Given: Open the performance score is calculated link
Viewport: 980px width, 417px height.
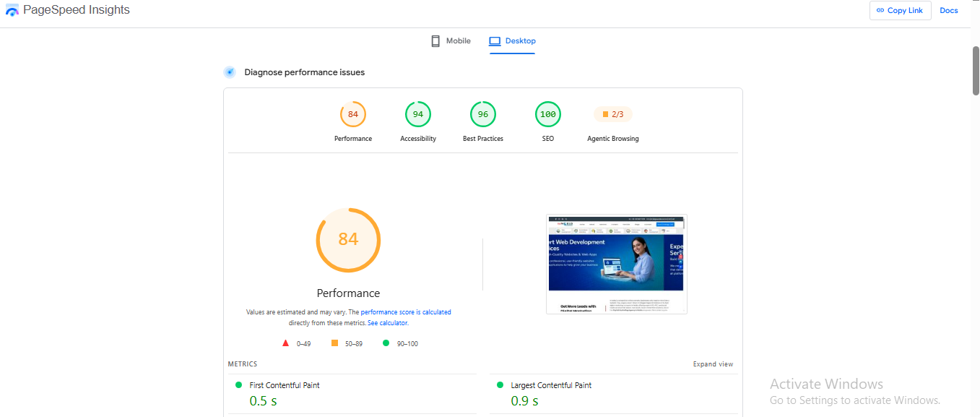Looking at the screenshot, I should [x=406, y=312].
